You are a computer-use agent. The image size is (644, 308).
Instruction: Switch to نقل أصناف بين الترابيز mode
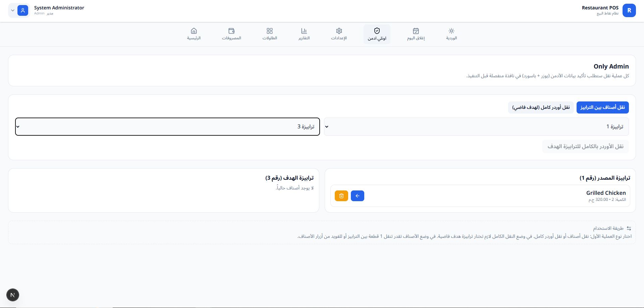[602, 107]
